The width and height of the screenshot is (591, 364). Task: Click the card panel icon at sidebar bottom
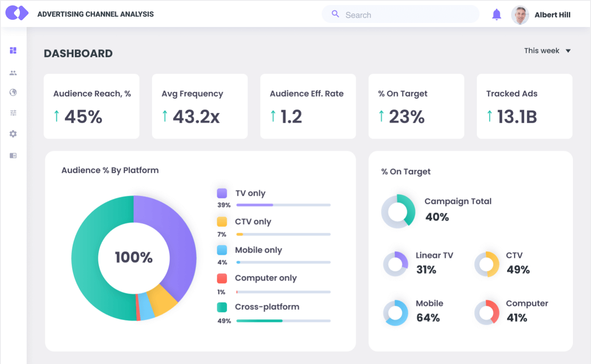click(x=13, y=155)
